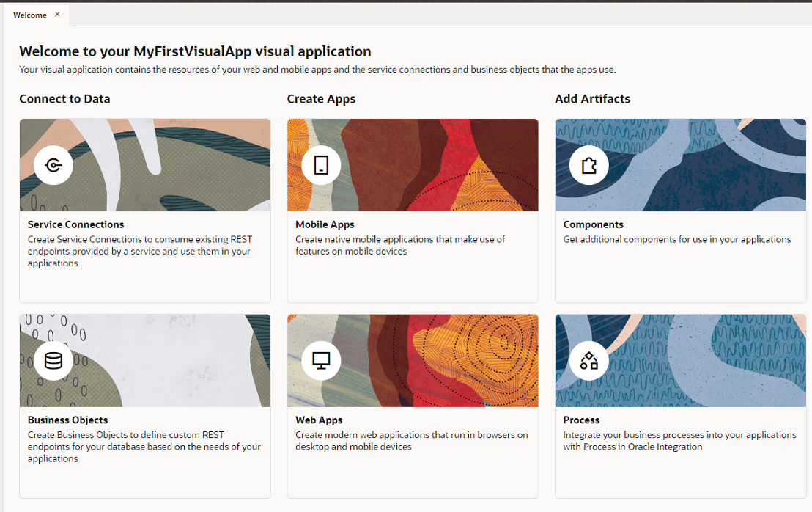Close the Welcome tab

tap(57, 15)
